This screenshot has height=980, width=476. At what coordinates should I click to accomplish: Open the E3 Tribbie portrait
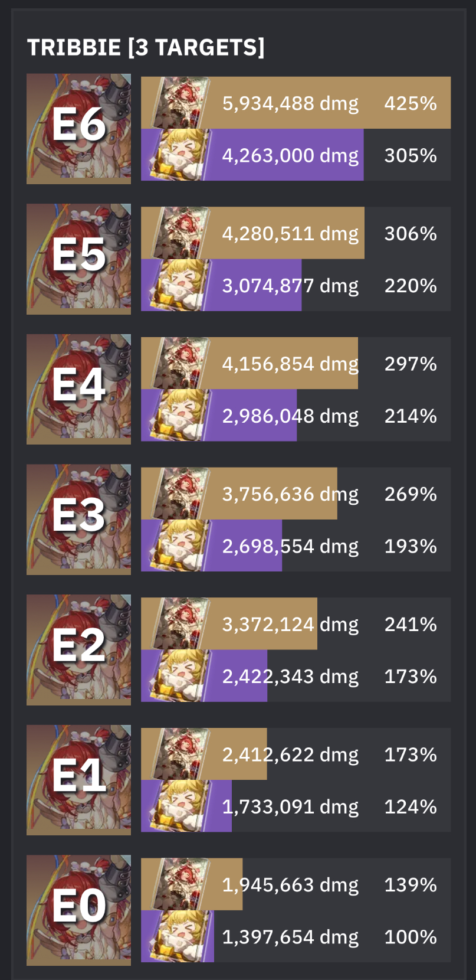[x=78, y=520]
